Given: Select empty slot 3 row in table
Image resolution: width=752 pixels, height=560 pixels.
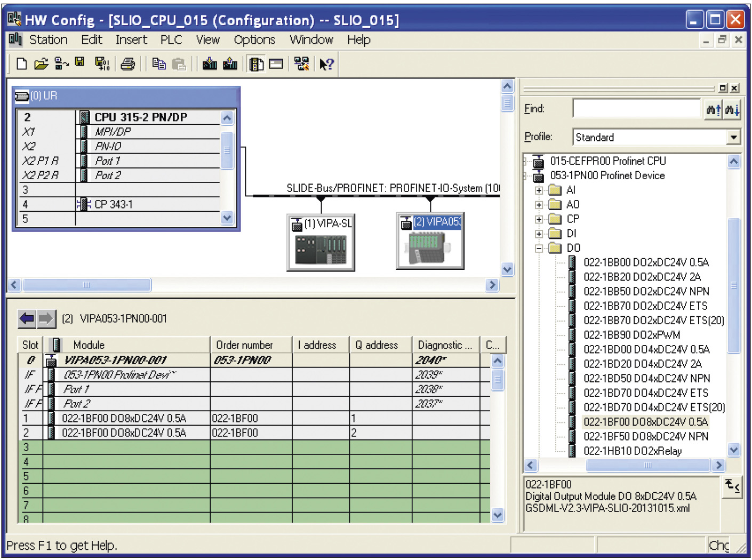Looking at the screenshot, I should (254, 447).
